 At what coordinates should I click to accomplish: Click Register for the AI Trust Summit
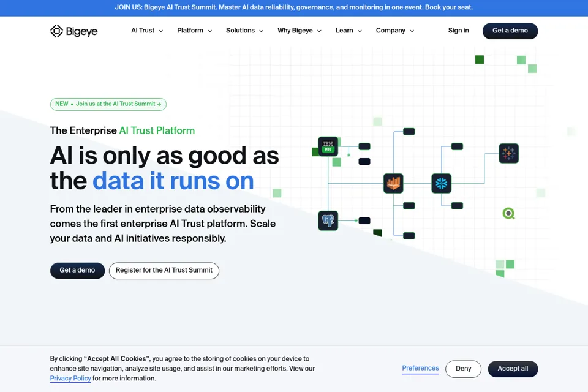(164, 271)
